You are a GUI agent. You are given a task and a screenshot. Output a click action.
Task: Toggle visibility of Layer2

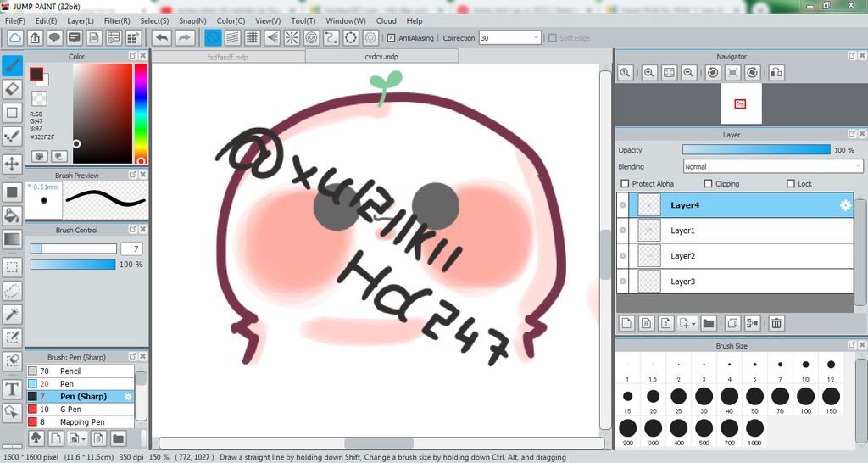point(623,256)
